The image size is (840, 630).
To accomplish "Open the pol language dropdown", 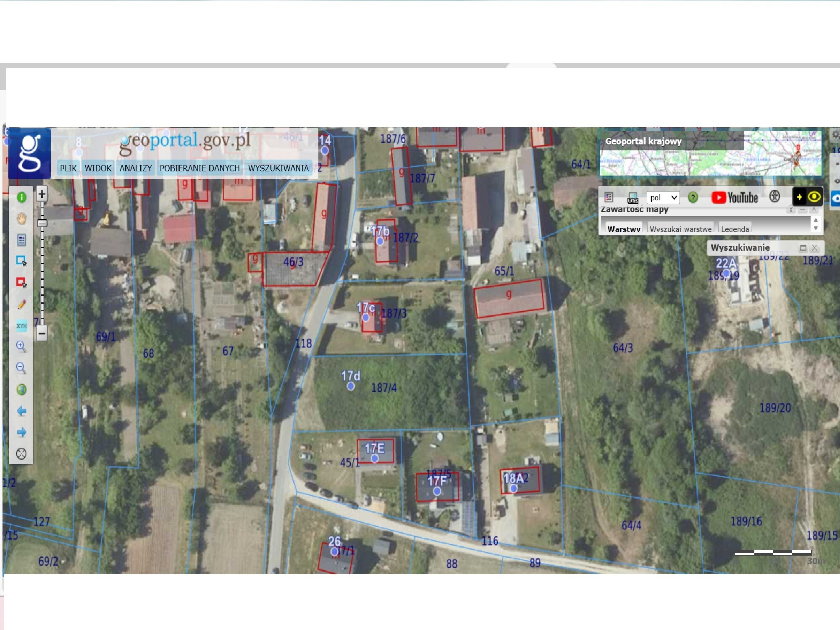I will pos(663,197).
